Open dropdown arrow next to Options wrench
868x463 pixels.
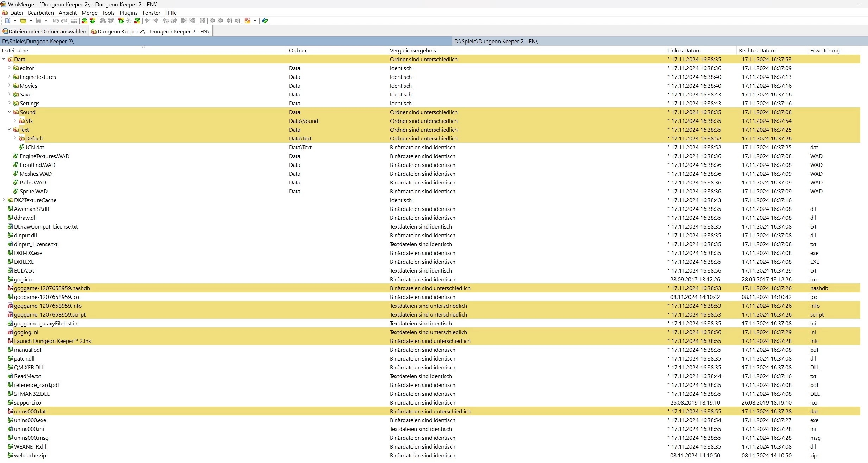255,20
